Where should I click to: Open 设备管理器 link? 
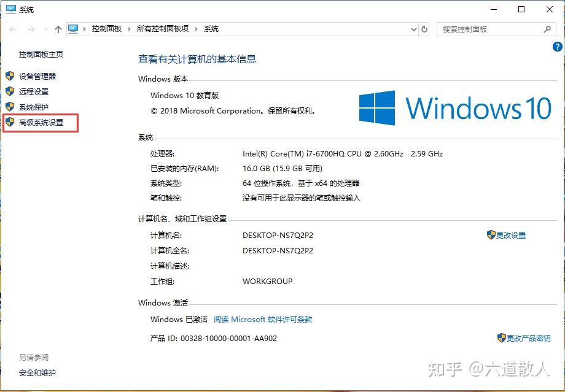tap(37, 76)
